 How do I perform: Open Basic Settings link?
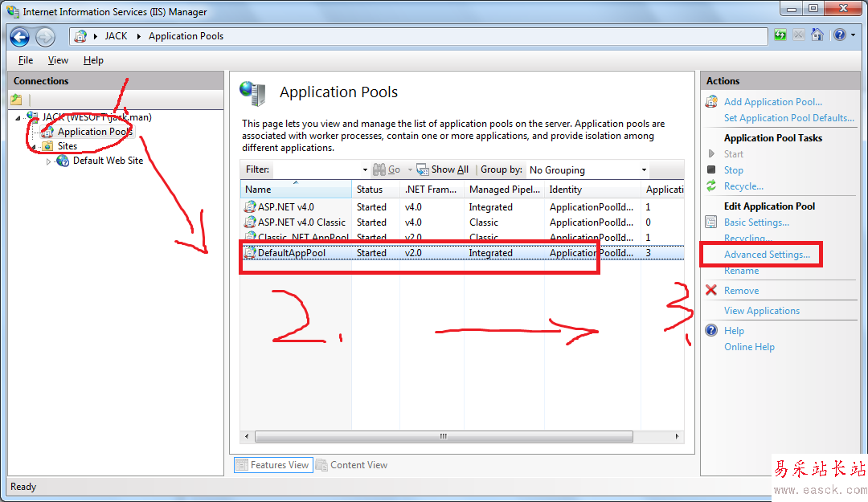[756, 222]
